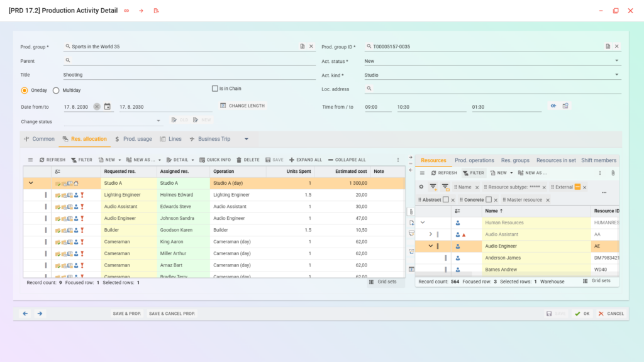Switch to the Prod. usage tab

click(x=133, y=139)
